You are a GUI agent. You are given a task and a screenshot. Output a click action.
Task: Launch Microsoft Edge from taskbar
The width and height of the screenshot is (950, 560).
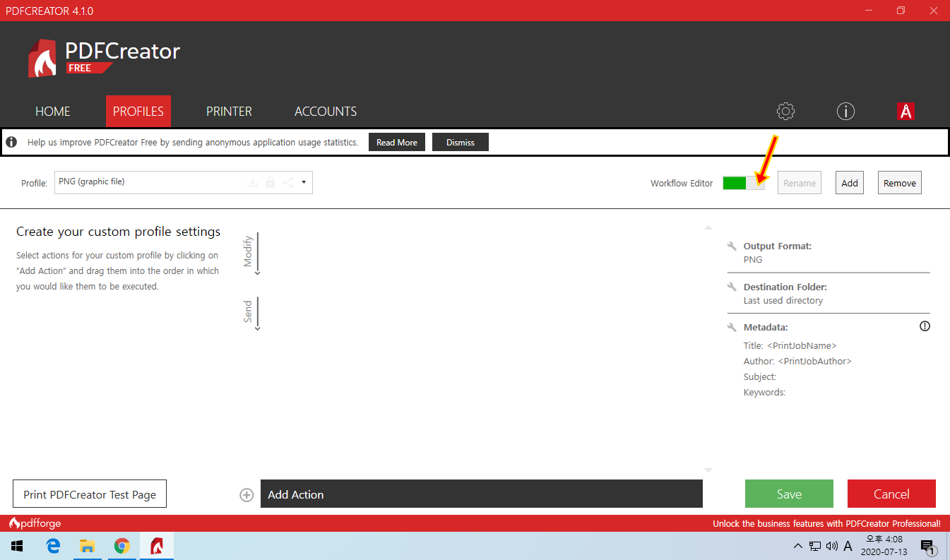click(x=53, y=546)
